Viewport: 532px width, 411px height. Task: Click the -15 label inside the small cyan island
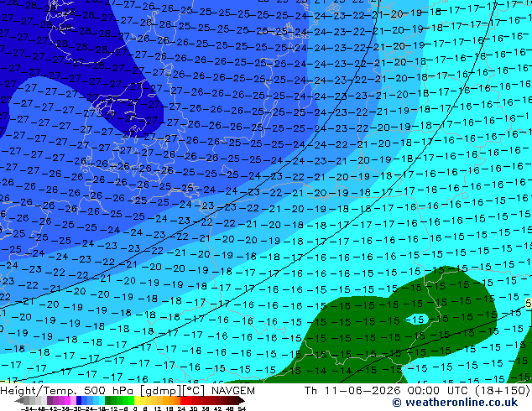coord(415,320)
